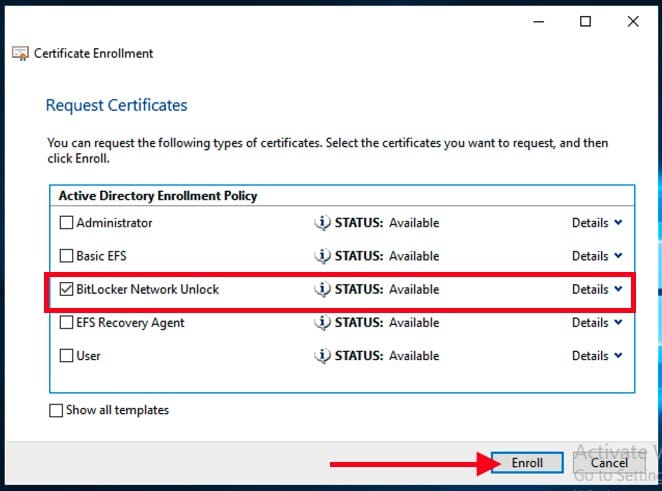Click the EFS Recovery Agent status icon
The height and width of the screenshot is (491, 662).
[x=322, y=322]
